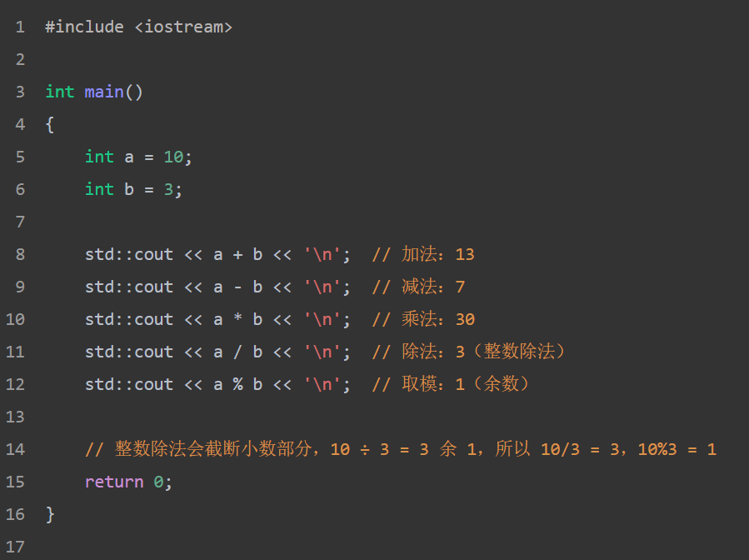The width and height of the screenshot is (749, 560).
Task: Click line number 11 in the gutter
Action: (x=15, y=352)
